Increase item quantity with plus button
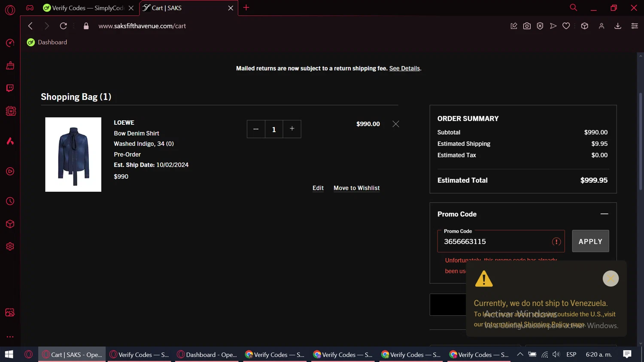 (x=292, y=129)
